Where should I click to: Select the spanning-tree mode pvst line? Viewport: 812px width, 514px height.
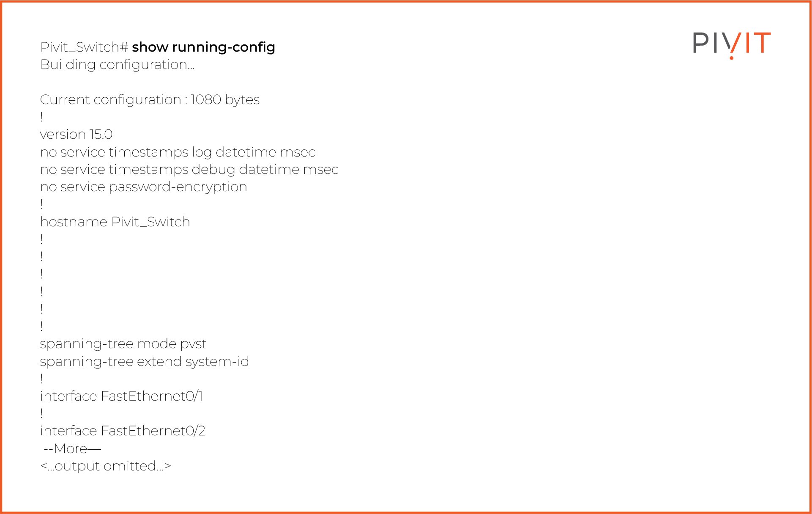click(123, 344)
